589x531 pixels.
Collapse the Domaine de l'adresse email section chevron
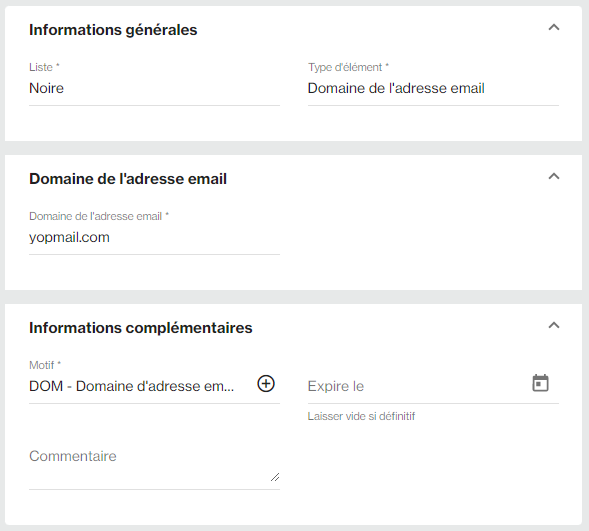coord(554,176)
